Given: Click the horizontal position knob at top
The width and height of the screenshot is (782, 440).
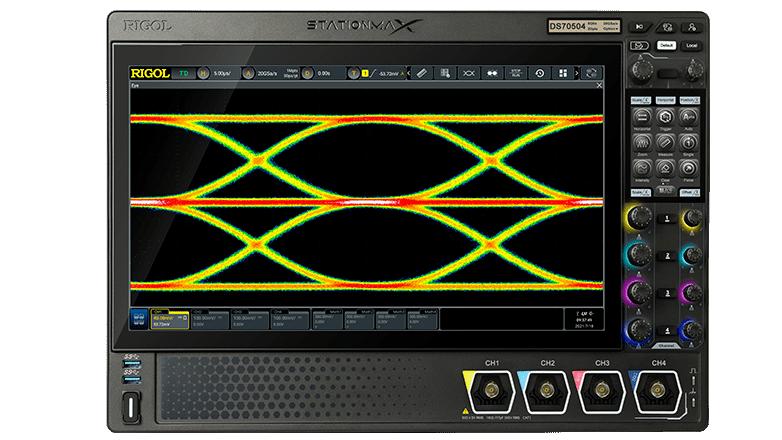Looking at the screenshot, I should coord(694,70).
